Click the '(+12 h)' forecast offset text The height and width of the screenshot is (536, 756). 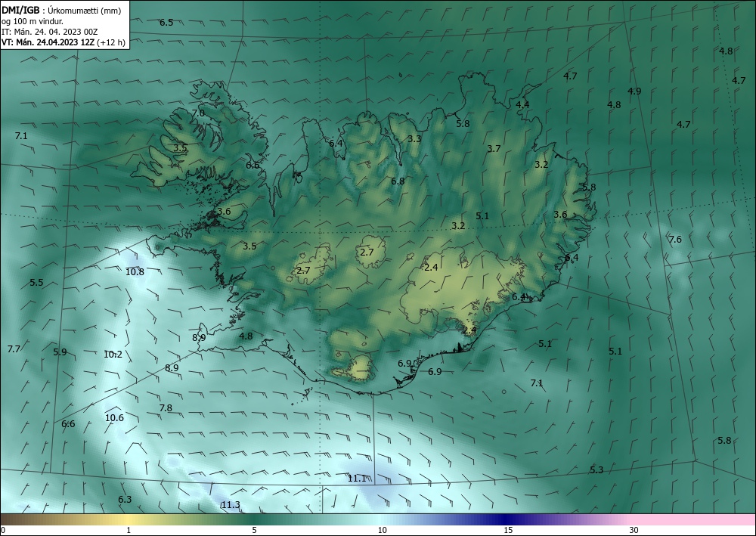click(111, 42)
